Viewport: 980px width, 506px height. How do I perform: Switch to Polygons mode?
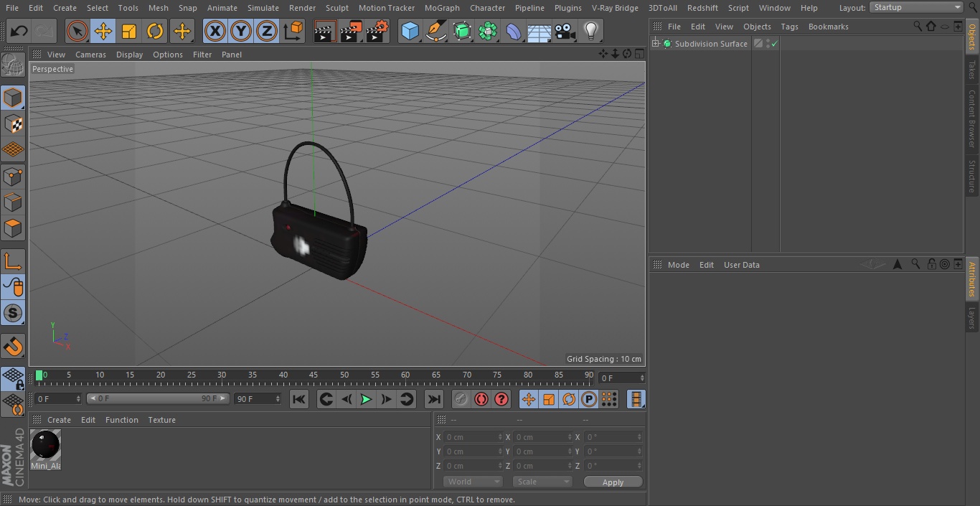(x=13, y=228)
